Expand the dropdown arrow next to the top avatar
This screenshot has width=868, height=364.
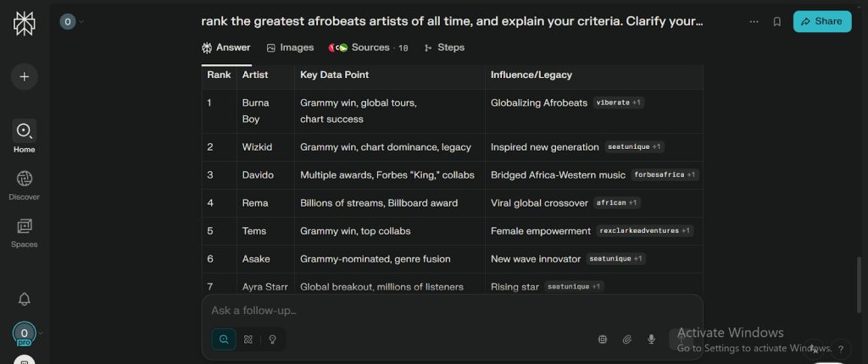tap(82, 21)
